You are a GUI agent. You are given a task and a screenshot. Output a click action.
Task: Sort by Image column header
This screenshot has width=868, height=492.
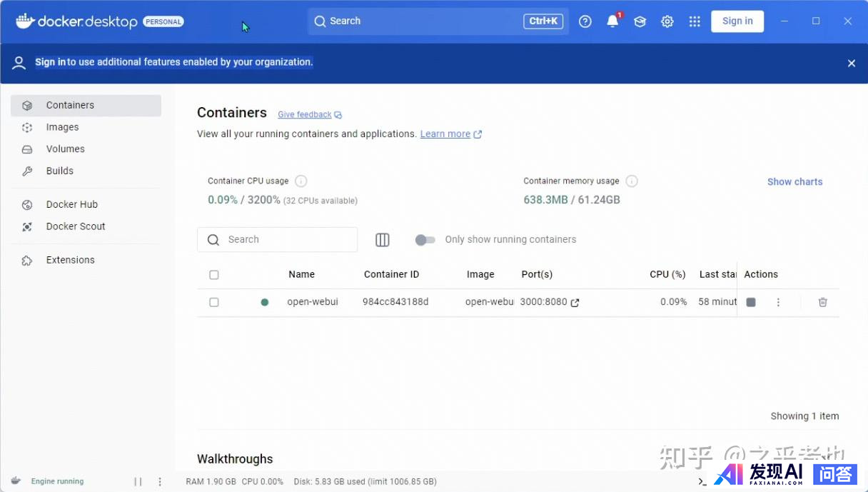[x=480, y=275]
